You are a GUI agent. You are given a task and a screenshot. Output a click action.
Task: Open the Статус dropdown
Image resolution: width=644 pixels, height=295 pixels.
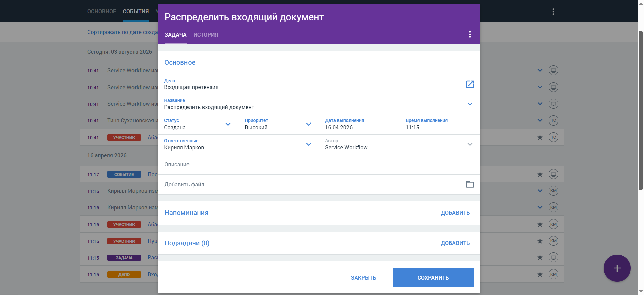tap(228, 124)
